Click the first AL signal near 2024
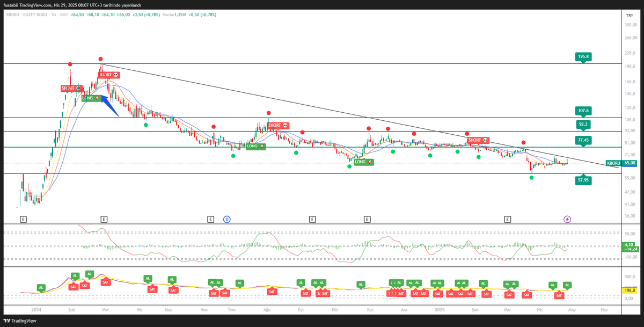The height and width of the screenshot is (327, 644). [x=41, y=287]
